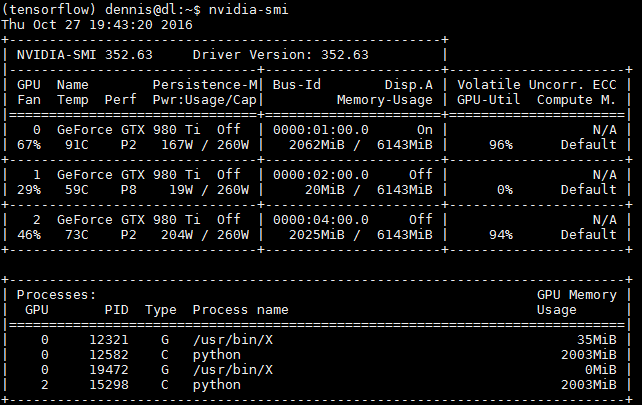The height and width of the screenshot is (405, 642).
Task: Click the 'Volatile Uncorr. ECC' header
Action: tap(536, 85)
